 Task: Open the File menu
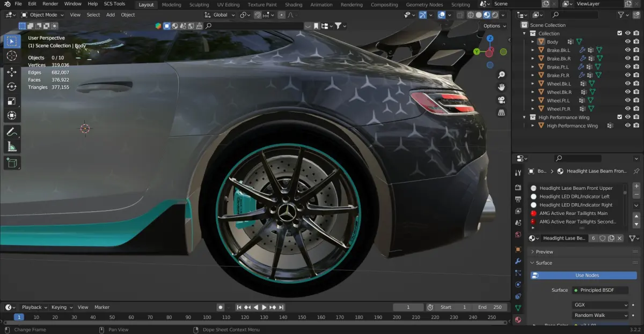[18, 4]
